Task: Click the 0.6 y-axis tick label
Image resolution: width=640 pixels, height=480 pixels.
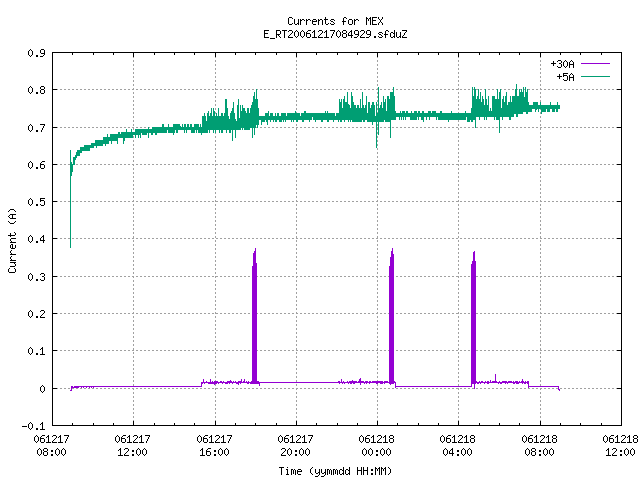Action: pyautogui.click(x=36, y=165)
